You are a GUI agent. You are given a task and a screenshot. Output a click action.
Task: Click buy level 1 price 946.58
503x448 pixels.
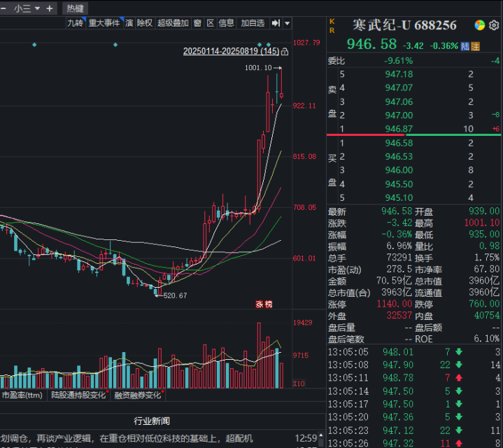(399, 143)
